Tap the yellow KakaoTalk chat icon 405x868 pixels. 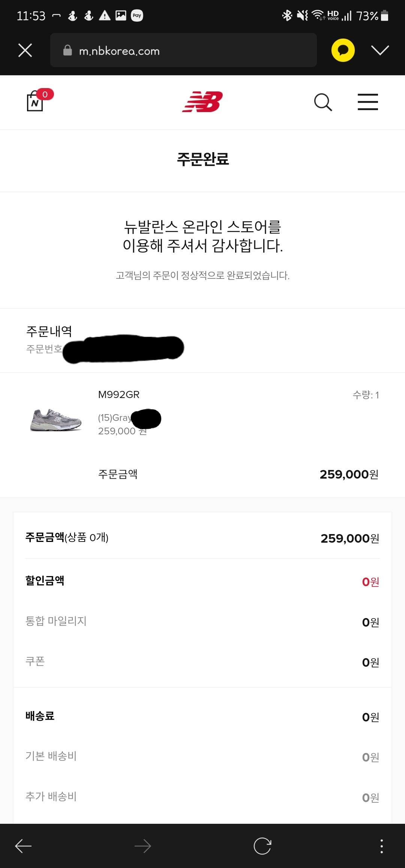[343, 50]
